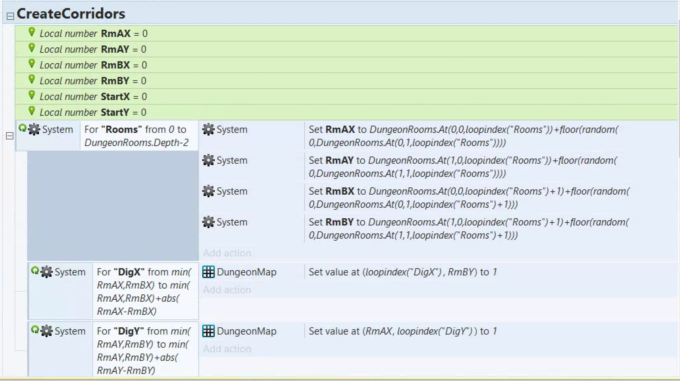Select Set value at loopindex DigX action

coord(402,272)
